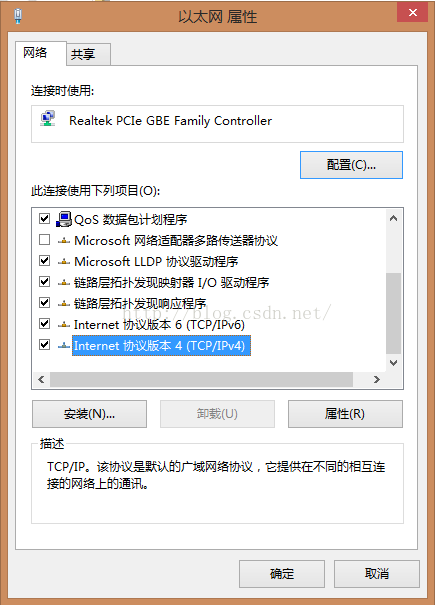Uncheck Internet 协议版本 6 (TCP/IPv6) checkbox

click(x=44, y=323)
